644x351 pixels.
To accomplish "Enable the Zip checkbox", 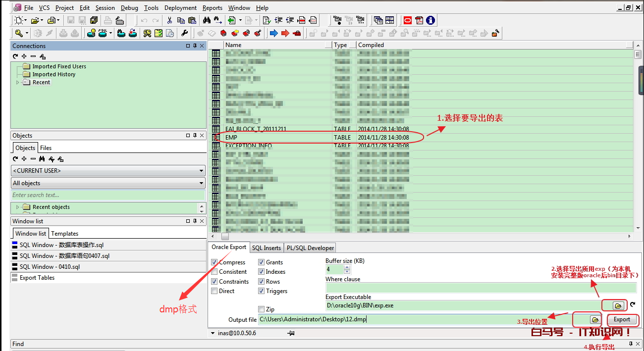I will click(x=262, y=309).
